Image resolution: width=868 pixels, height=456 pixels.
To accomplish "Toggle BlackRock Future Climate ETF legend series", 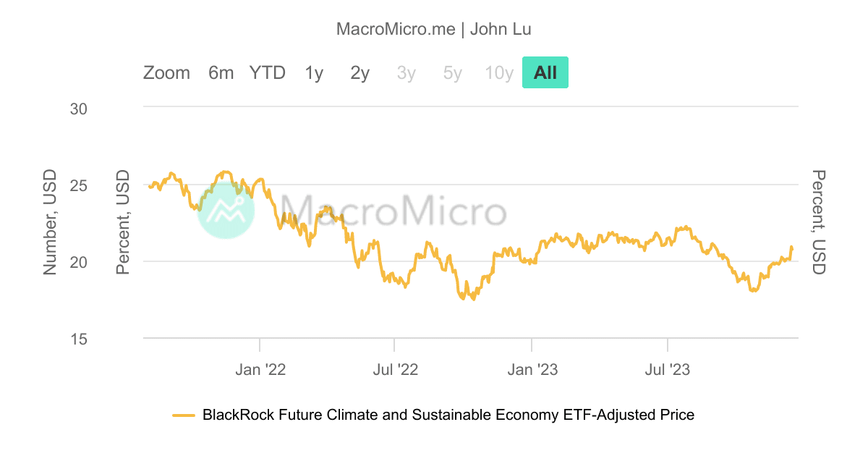I will click(x=448, y=415).
